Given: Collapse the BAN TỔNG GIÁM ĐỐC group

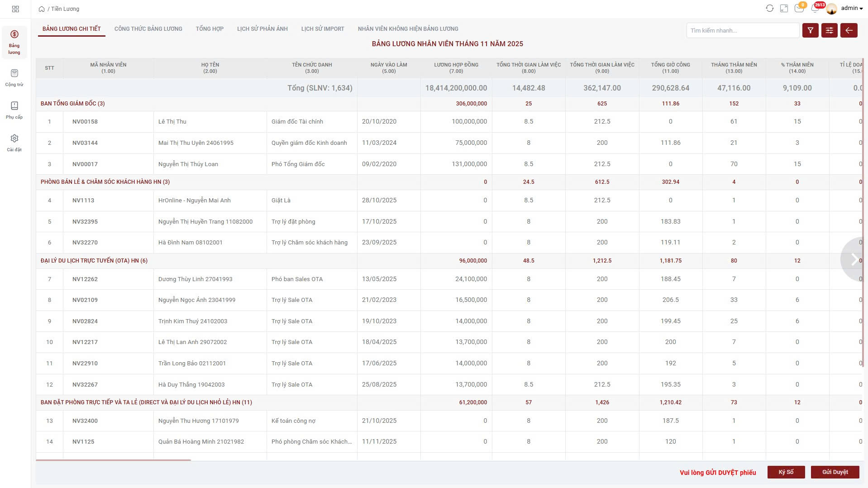Looking at the screenshot, I should 72,104.
